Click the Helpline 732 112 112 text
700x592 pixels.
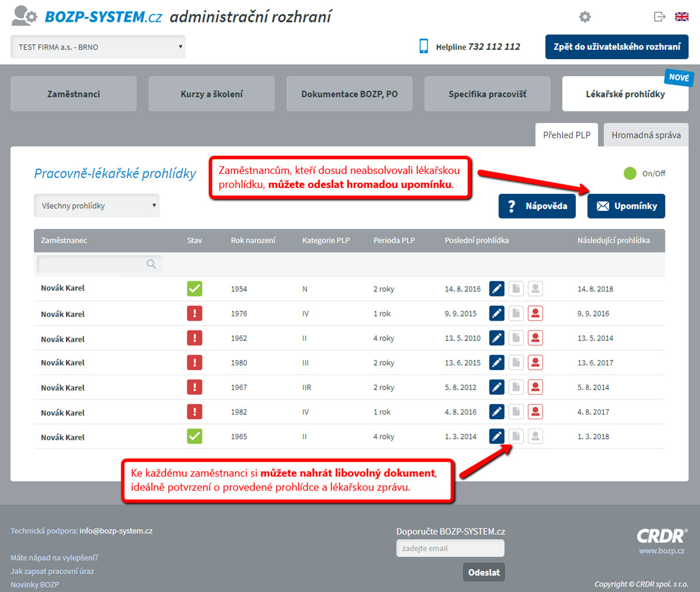[478, 47]
